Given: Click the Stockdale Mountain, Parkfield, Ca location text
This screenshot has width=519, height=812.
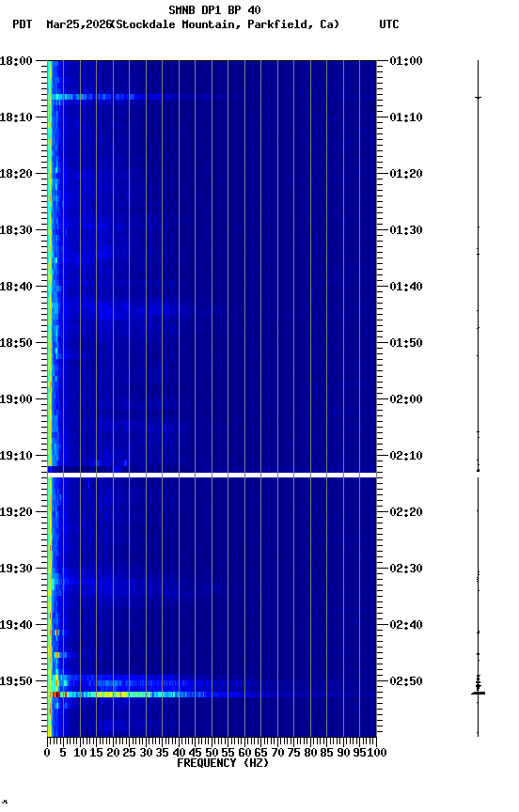Looking at the screenshot, I should 228,24.
